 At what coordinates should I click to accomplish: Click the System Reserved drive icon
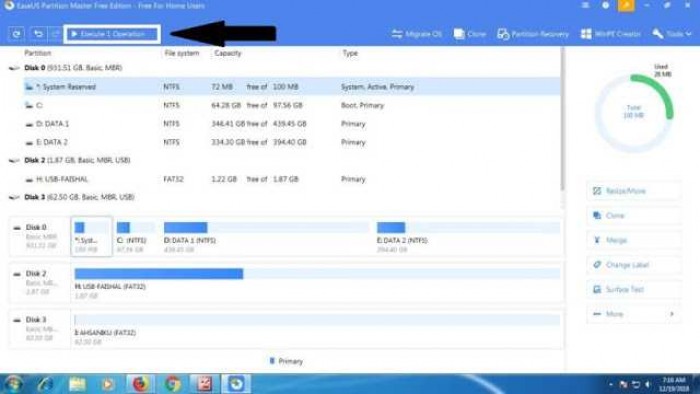point(29,87)
